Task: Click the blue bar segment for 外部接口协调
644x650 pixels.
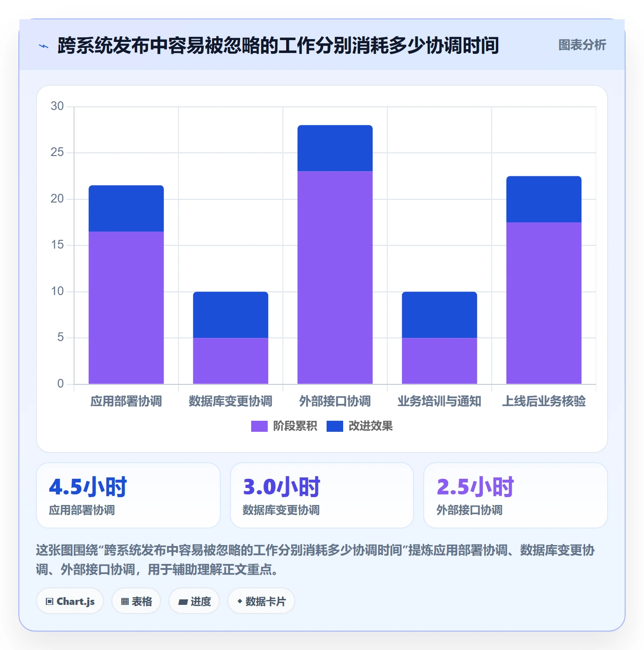Action: tap(335, 148)
